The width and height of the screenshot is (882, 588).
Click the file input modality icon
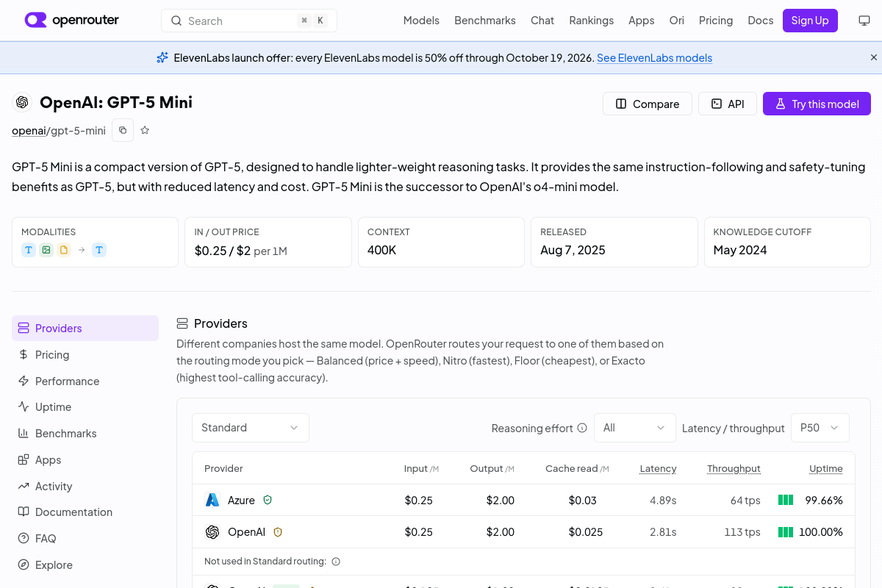point(64,250)
